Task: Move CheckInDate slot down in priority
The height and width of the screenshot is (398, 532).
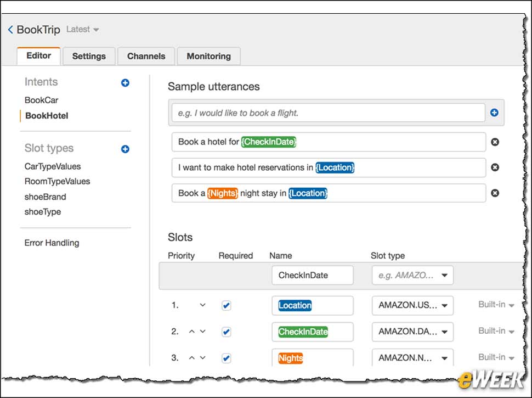Action: point(202,332)
